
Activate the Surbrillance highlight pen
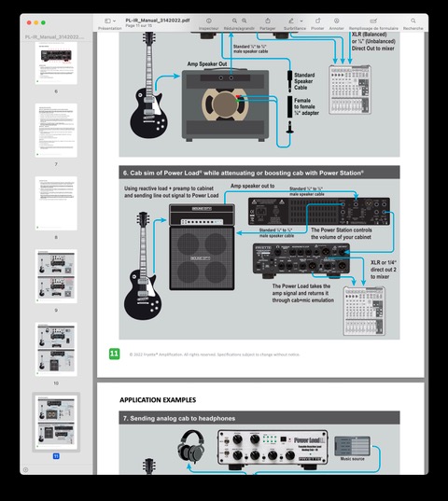(291, 21)
